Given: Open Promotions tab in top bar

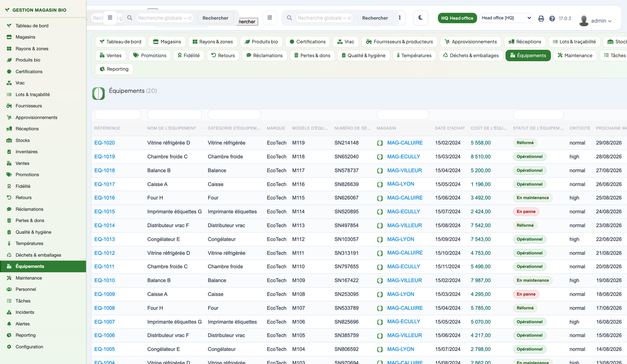Looking at the screenshot, I should pyautogui.click(x=150, y=55).
